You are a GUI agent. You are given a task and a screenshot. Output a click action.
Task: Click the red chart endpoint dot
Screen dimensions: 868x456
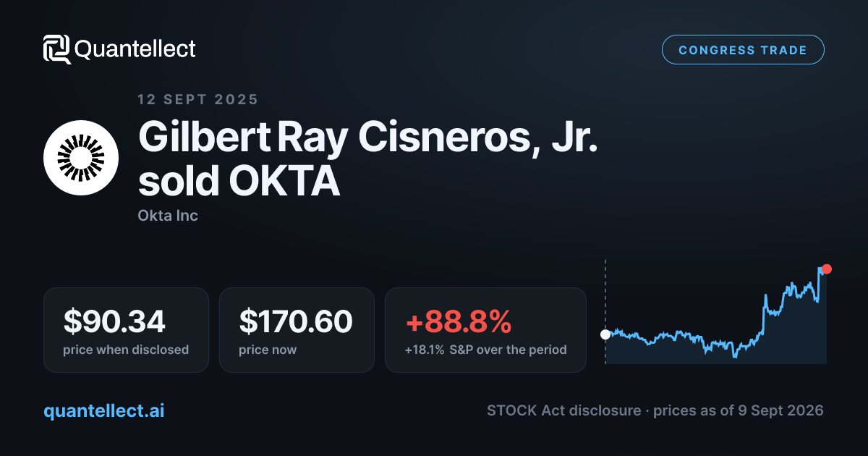click(827, 269)
